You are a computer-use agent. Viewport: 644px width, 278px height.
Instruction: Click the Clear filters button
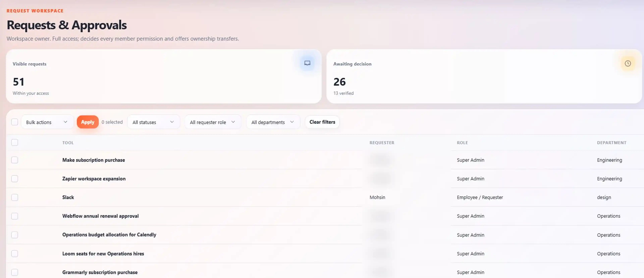[x=322, y=122]
